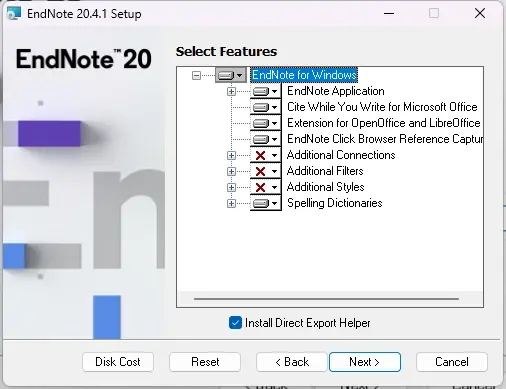Click the Next button
This screenshot has height=389, width=506.
click(365, 362)
